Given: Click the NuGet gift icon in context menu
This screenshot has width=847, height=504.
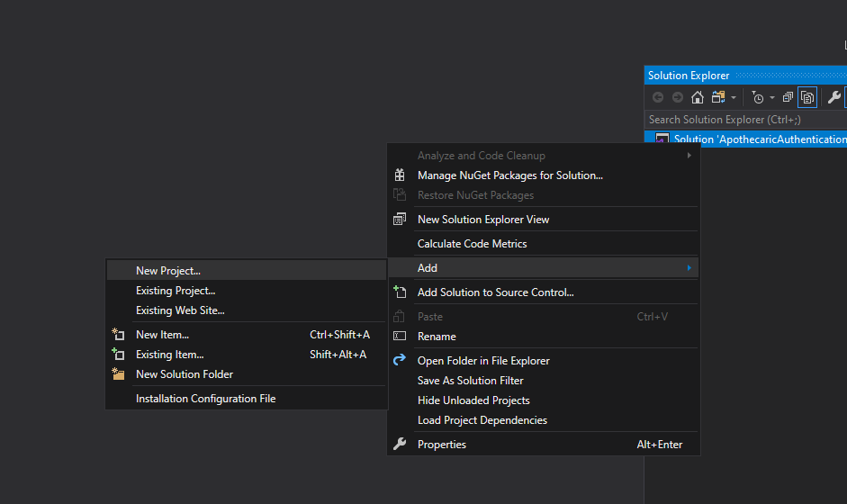Looking at the screenshot, I should coord(401,175).
